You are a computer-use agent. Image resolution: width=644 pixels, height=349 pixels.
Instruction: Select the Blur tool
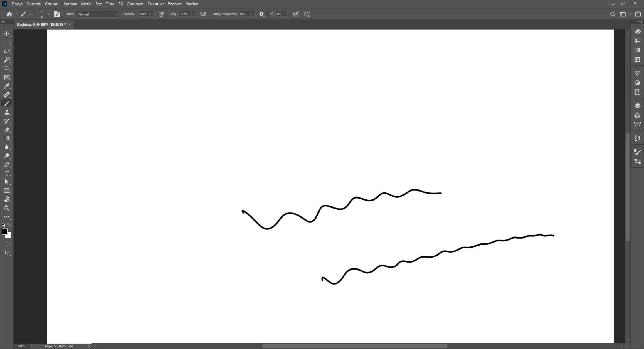point(7,147)
